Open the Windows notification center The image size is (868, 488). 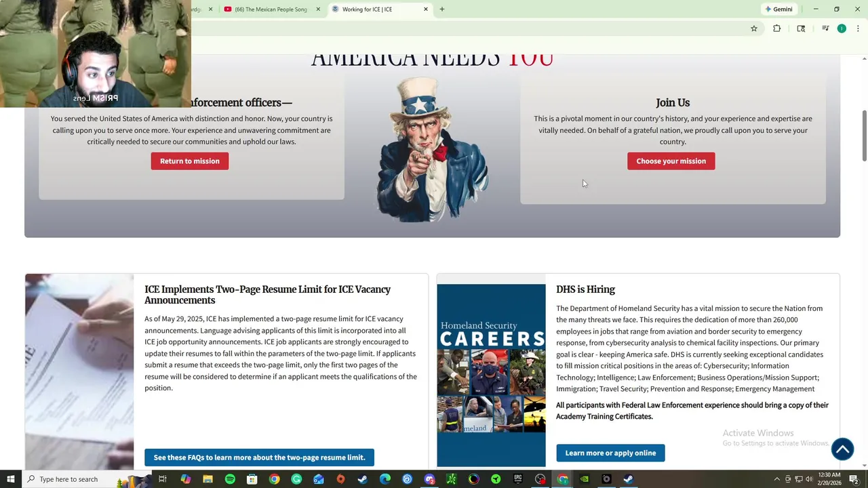(x=854, y=479)
